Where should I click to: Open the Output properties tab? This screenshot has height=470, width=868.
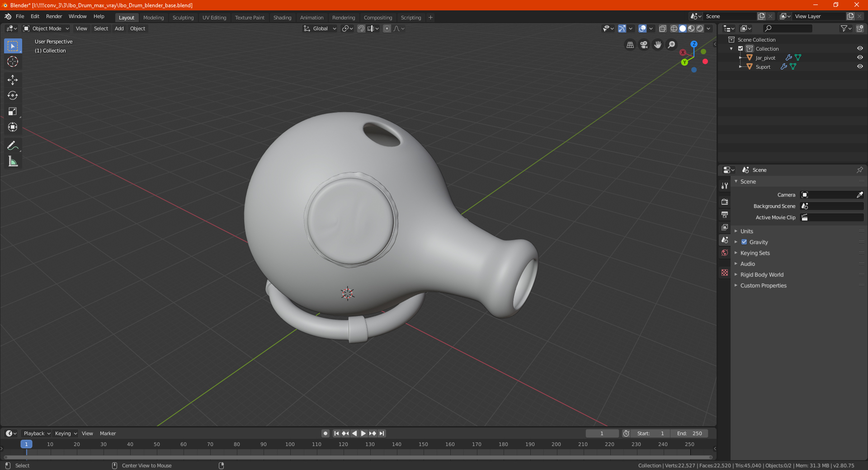click(725, 214)
